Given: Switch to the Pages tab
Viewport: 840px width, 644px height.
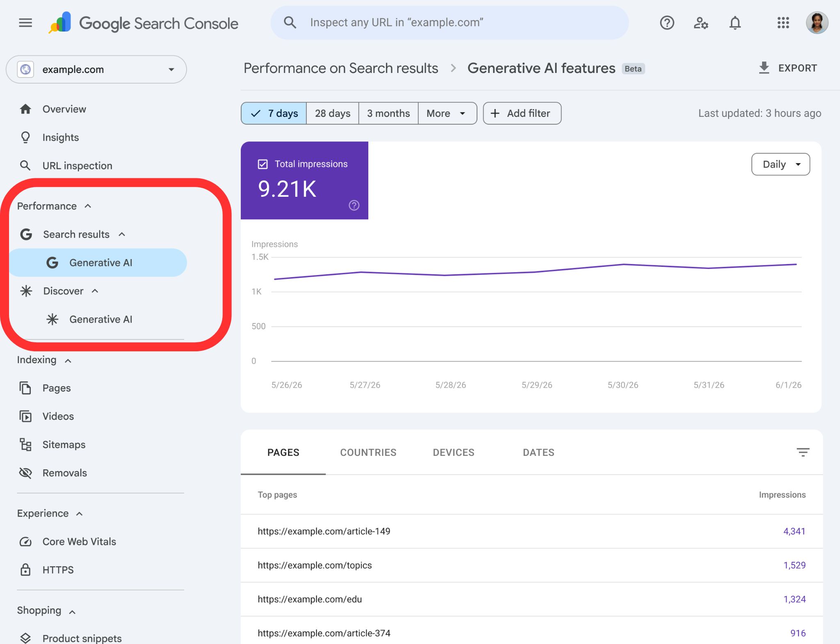Looking at the screenshot, I should [283, 453].
